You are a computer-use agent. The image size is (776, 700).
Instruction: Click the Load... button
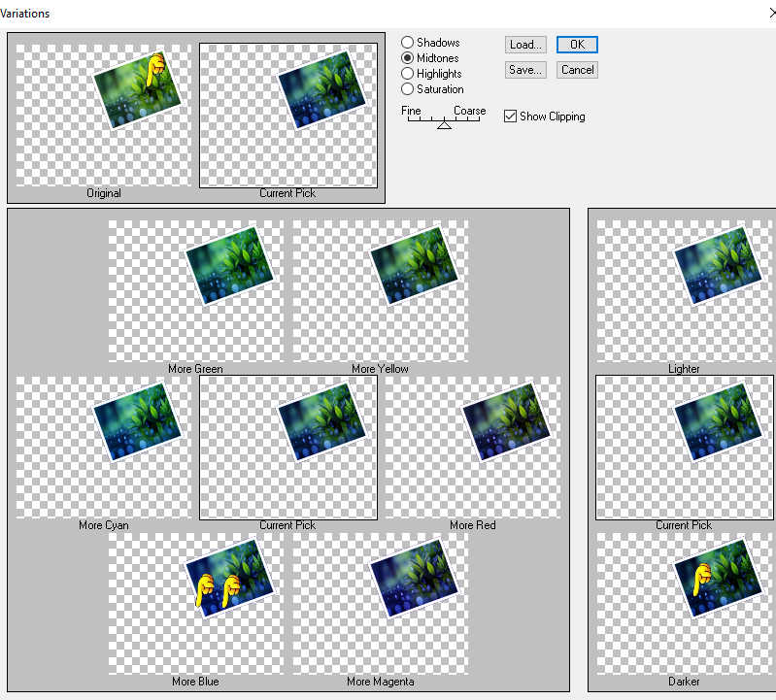(x=525, y=45)
